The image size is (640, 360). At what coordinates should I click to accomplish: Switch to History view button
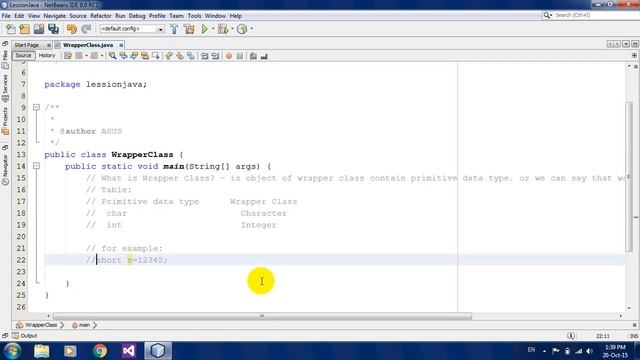point(47,56)
